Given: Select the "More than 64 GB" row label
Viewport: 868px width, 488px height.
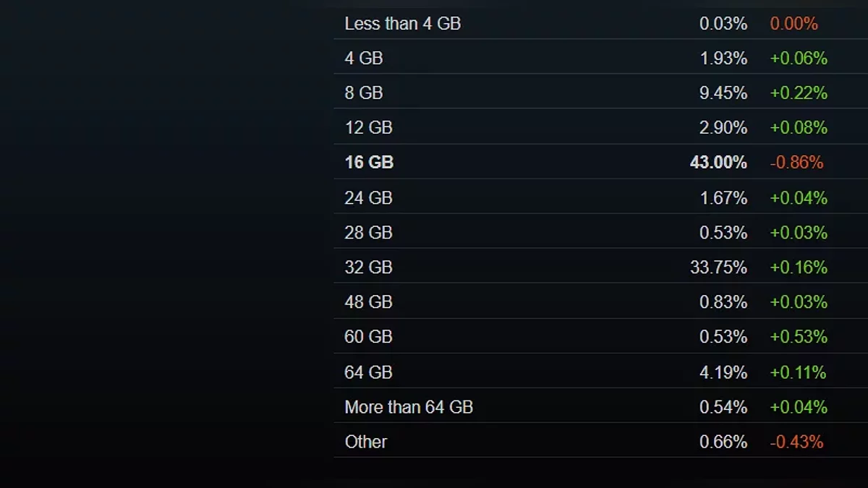Looking at the screenshot, I should click(408, 407).
